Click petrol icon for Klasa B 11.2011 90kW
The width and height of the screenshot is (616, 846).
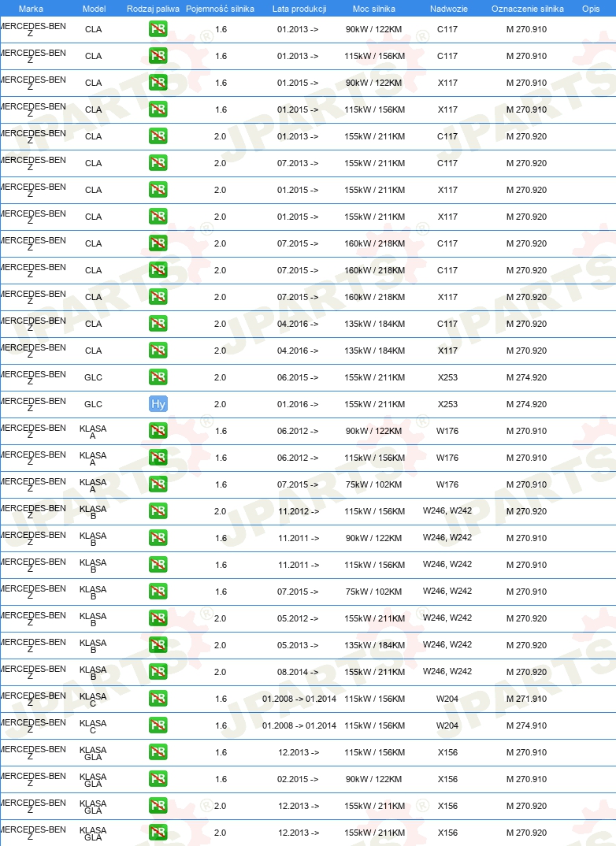158,538
